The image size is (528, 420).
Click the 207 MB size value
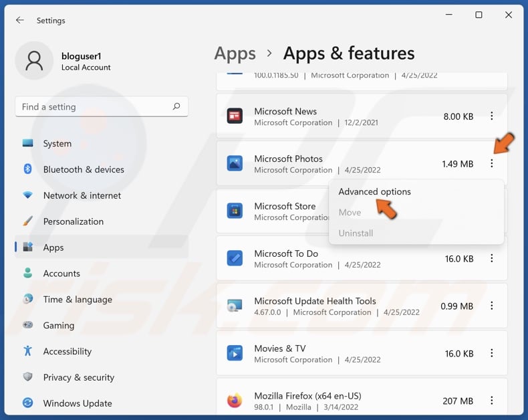(458, 401)
